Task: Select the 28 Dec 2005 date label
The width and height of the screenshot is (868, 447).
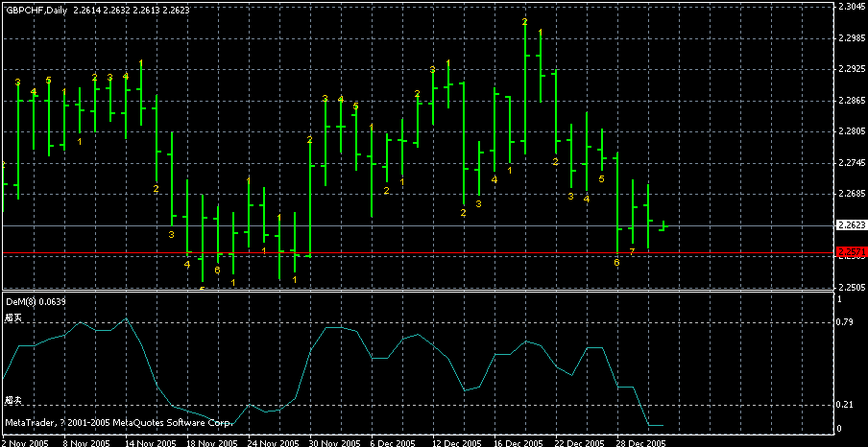Action: 642,443
